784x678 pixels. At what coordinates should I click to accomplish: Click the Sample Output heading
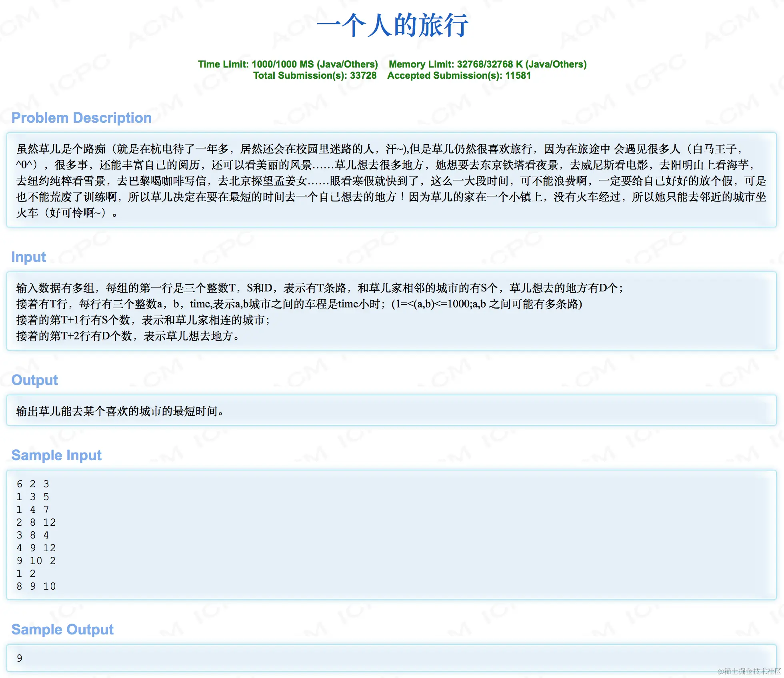pyautogui.click(x=62, y=630)
